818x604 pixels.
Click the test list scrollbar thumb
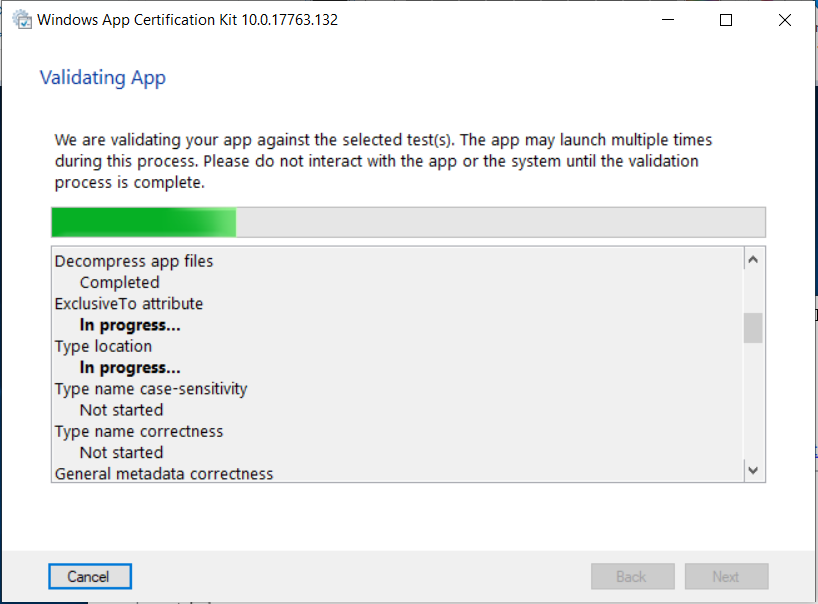(753, 328)
